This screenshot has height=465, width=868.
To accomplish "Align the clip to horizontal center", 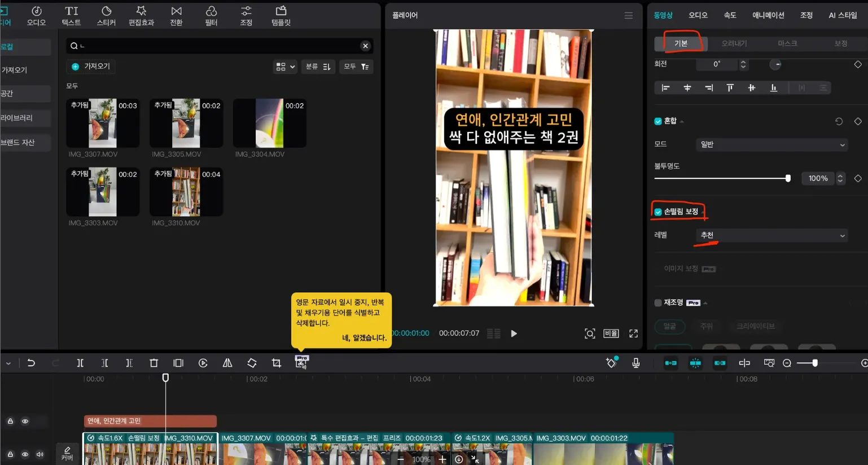I will click(x=687, y=87).
